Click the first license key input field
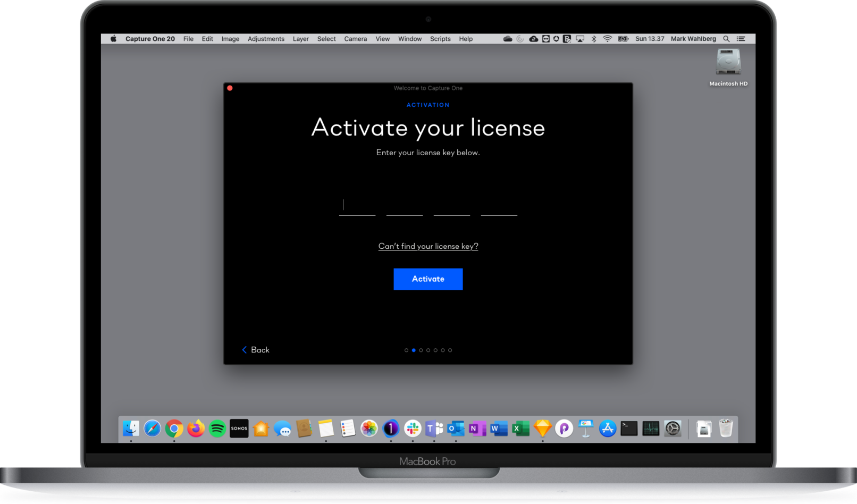The image size is (857, 504). tap(357, 207)
